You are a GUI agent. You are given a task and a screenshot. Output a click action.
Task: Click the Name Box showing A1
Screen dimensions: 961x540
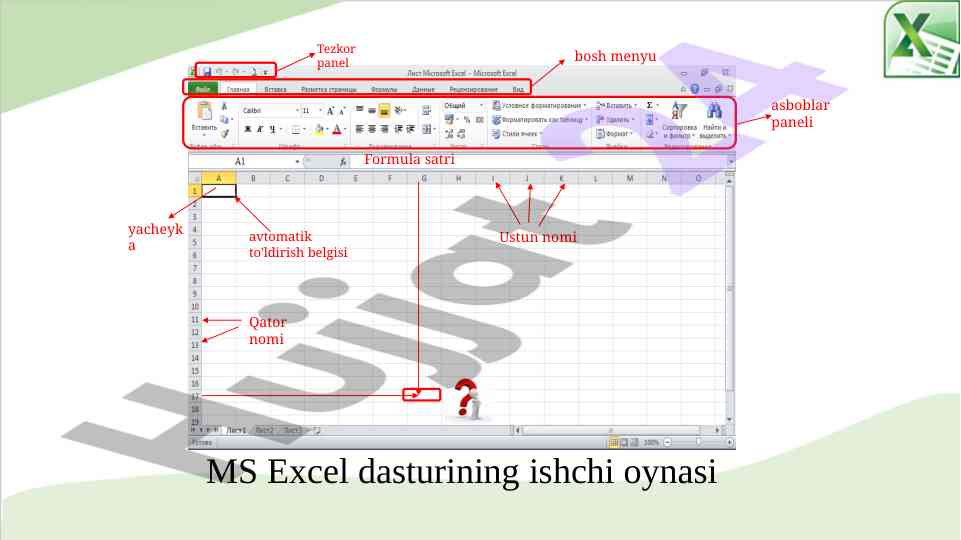[x=245, y=161]
